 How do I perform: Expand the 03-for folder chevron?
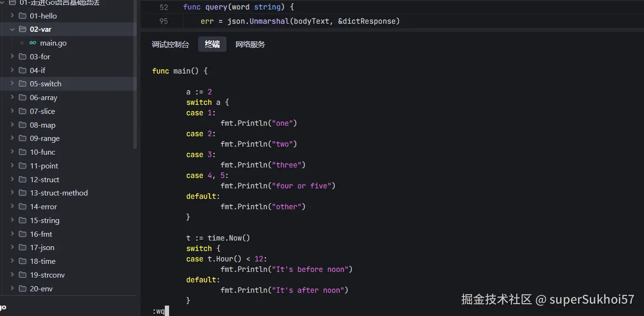[12, 56]
